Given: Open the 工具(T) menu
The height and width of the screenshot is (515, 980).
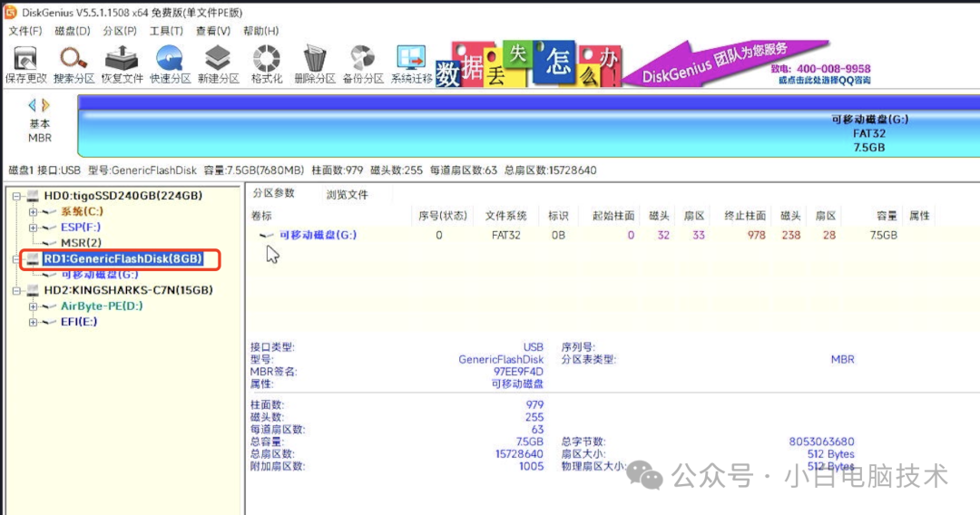Looking at the screenshot, I should (166, 31).
